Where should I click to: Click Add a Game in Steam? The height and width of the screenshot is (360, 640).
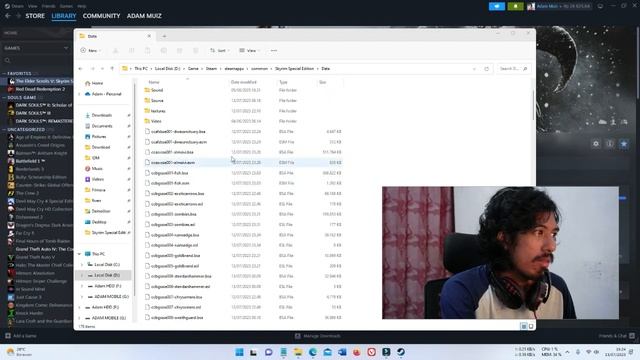21,336
